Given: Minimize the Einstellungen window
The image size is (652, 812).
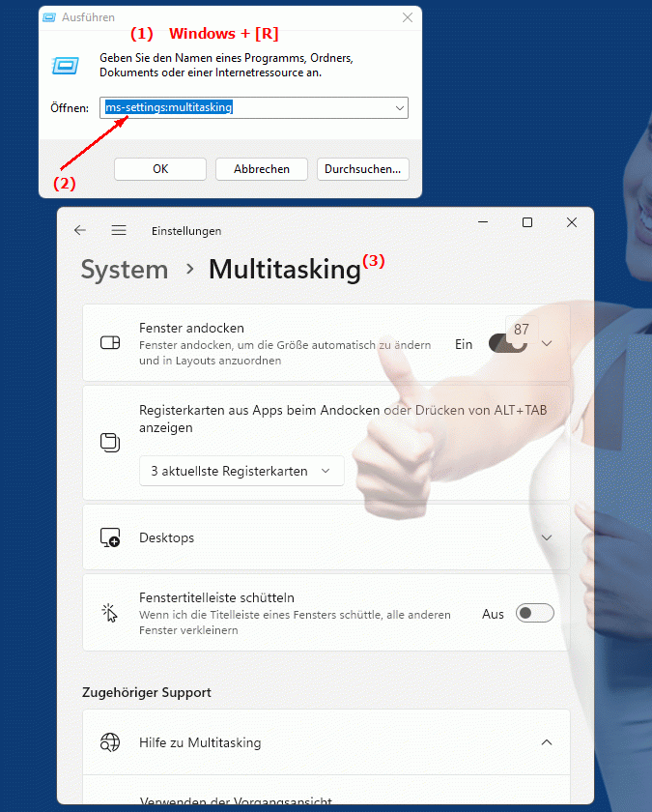Looking at the screenshot, I should [x=483, y=222].
